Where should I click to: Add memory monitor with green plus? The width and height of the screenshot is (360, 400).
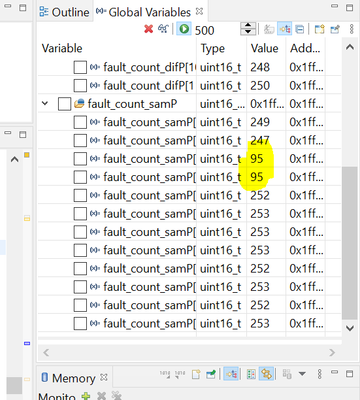[x=86, y=396]
